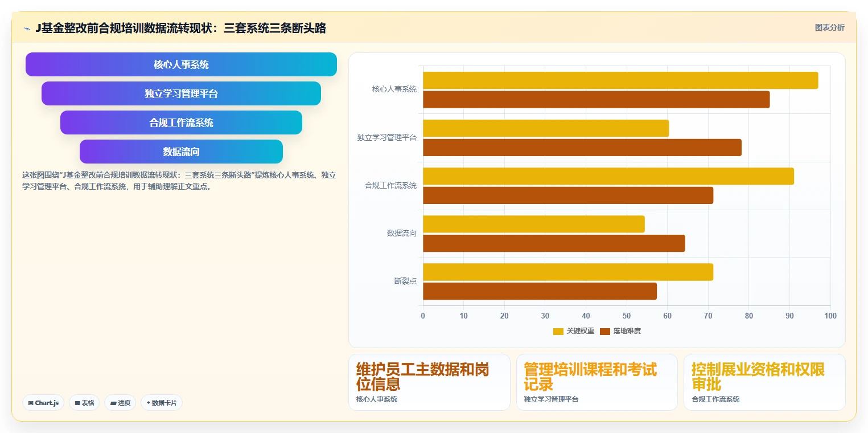This screenshot has width=868, height=433.
Task: Open the 管理培训课程和考试记录 card
Action: pyautogui.click(x=597, y=382)
